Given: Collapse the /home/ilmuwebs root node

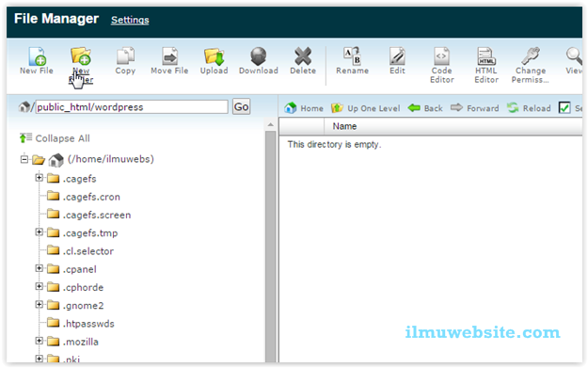Looking at the screenshot, I should tap(24, 159).
